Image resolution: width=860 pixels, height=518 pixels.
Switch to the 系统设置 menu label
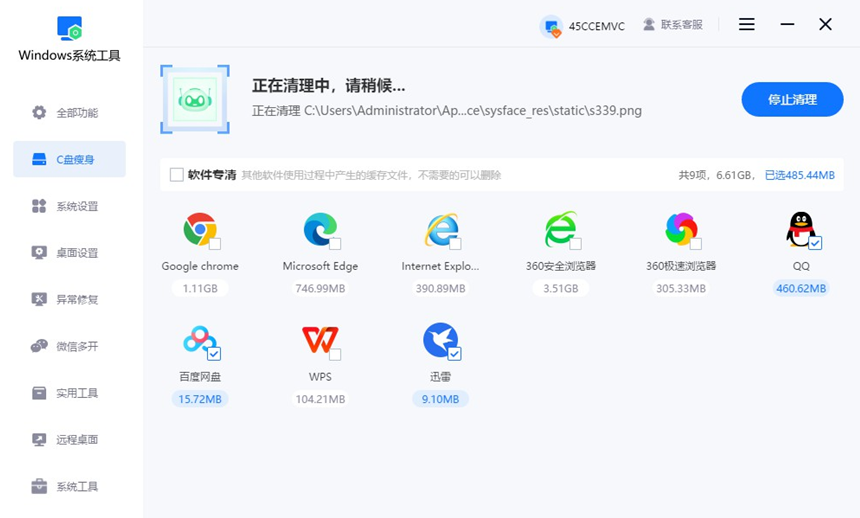77,206
